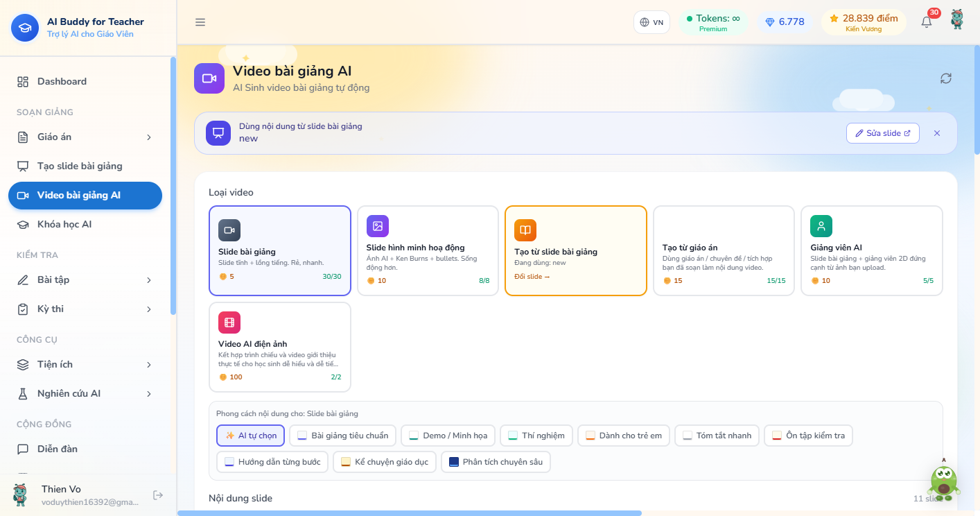980x516 pixels.
Task: Expand the Giáo án sidebar submenu
Action: 85,137
